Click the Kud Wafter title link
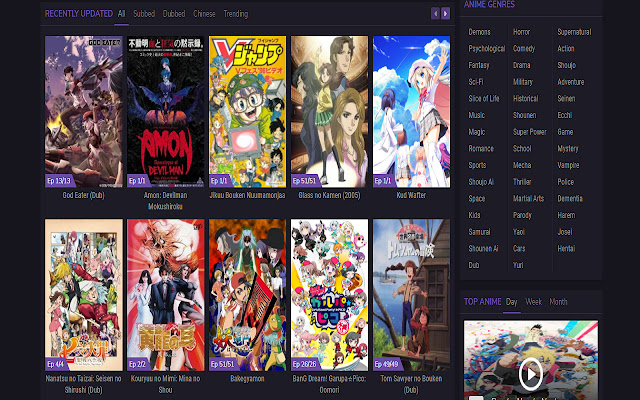Viewport: 640px width, 400px height. point(411,195)
